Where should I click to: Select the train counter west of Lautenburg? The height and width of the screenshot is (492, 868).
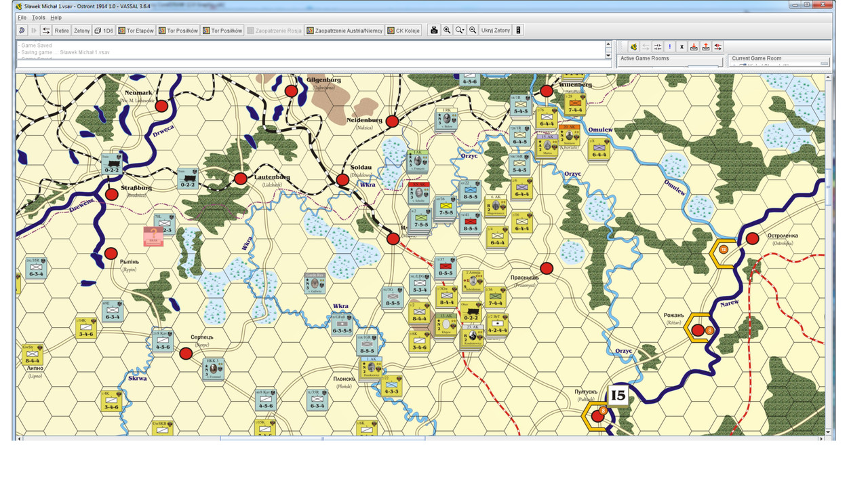click(188, 179)
